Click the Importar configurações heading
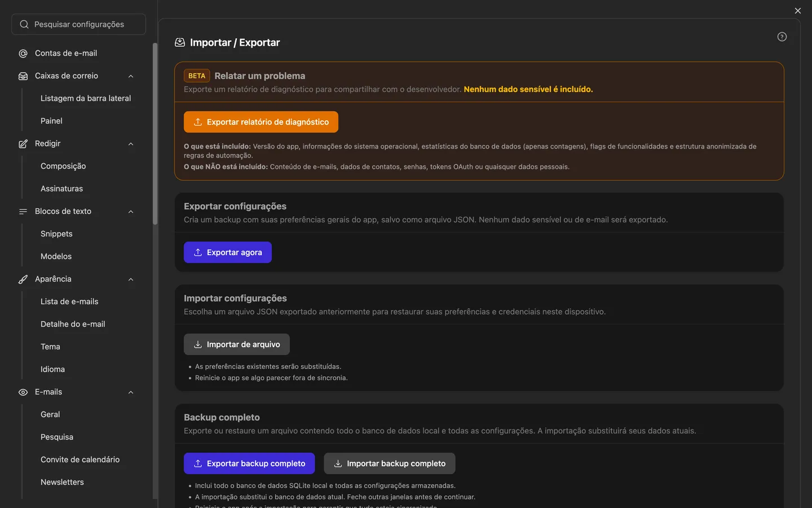 click(x=235, y=298)
